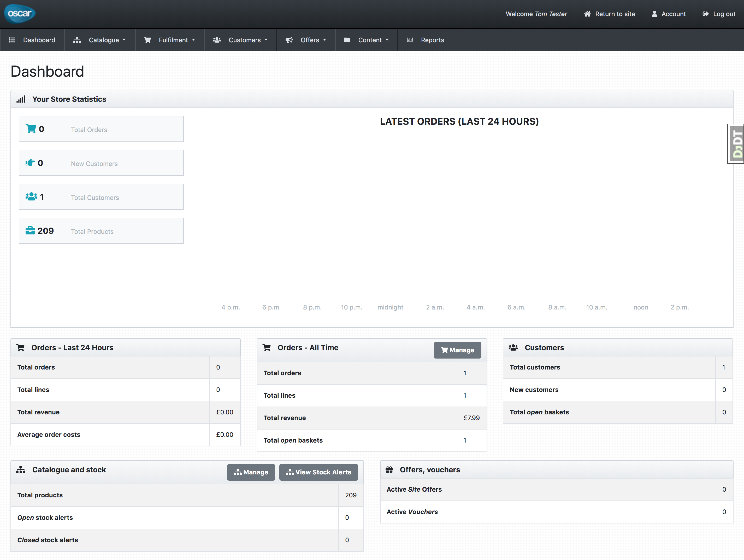744x560 pixels.
Task: Click the 'Dashboard' page heading
Action: click(48, 71)
